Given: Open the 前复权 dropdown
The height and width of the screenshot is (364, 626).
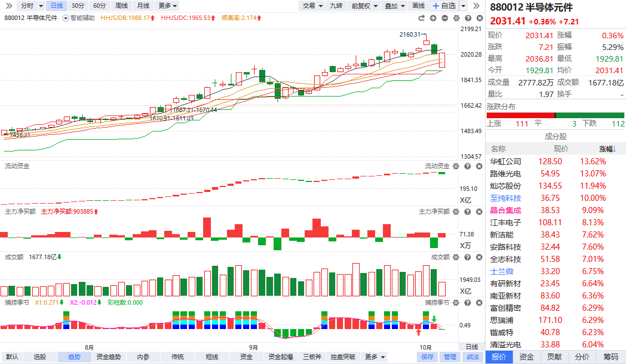Looking at the screenshot, I should tap(365, 6).
